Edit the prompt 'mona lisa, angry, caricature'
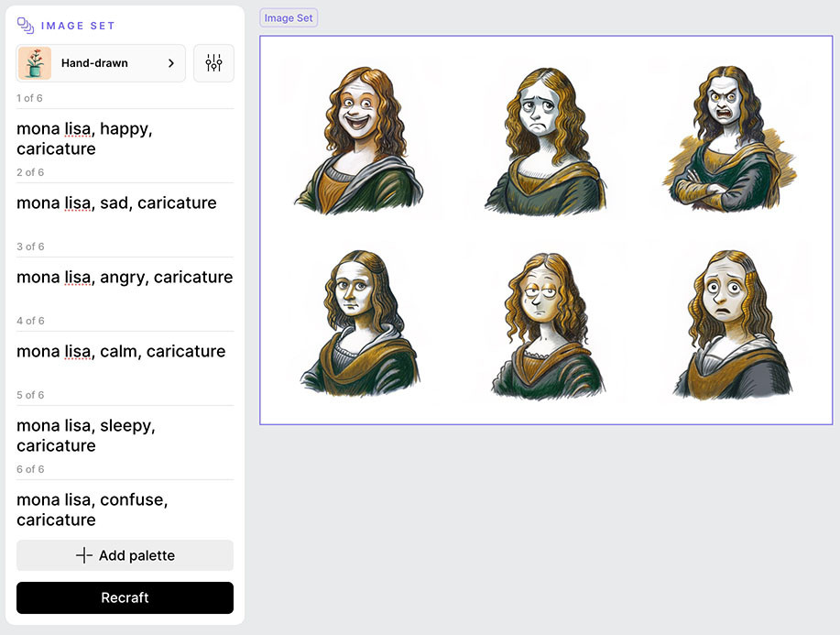This screenshot has width=840, height=635. [125, 277]
